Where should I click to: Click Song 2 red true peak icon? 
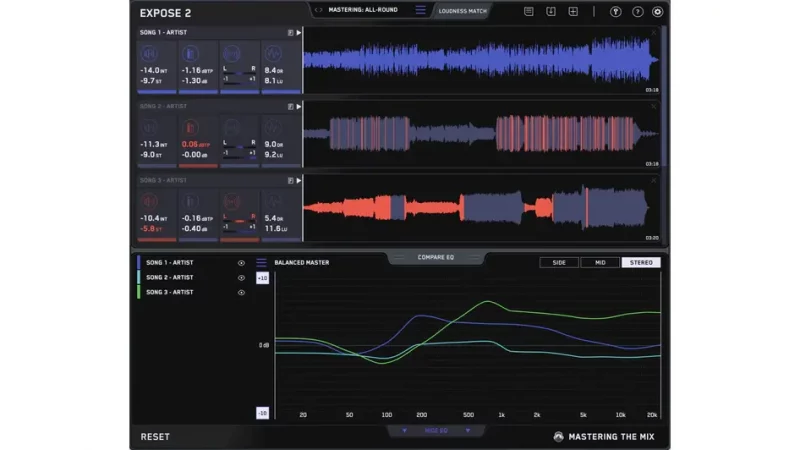(x=190, y=128)
